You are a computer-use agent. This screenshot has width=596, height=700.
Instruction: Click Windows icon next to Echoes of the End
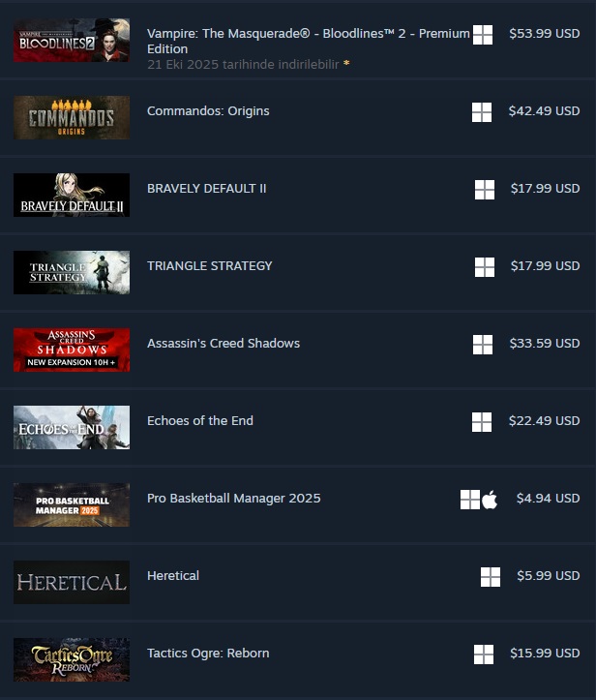click(482, 422)
